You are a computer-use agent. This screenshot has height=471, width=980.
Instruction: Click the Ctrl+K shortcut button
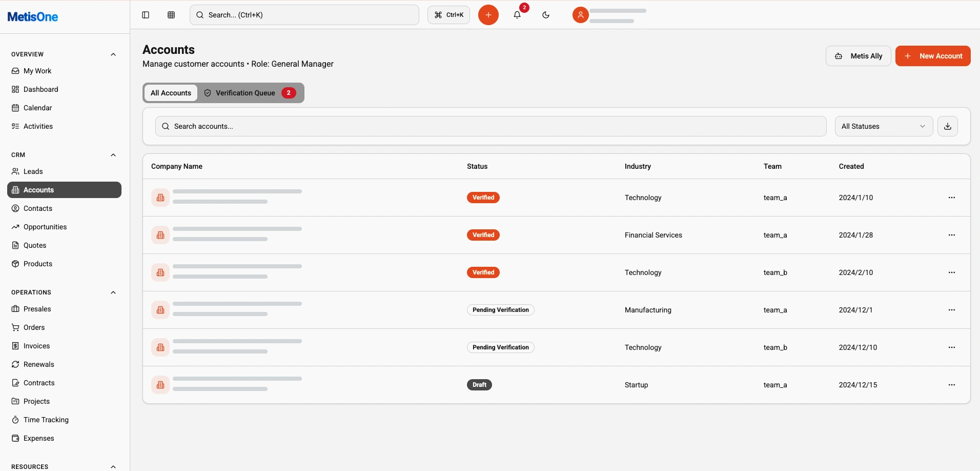click(x=448, y=15)
